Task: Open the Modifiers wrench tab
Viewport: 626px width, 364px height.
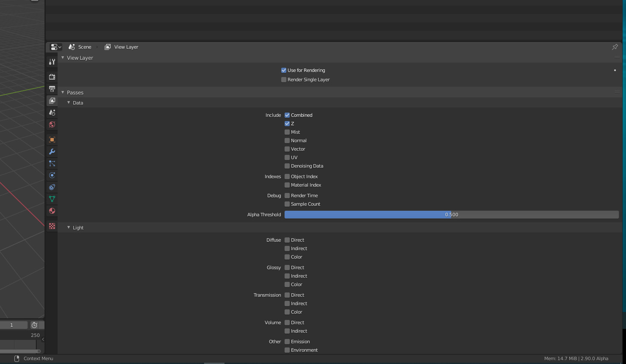Action: 52,152
